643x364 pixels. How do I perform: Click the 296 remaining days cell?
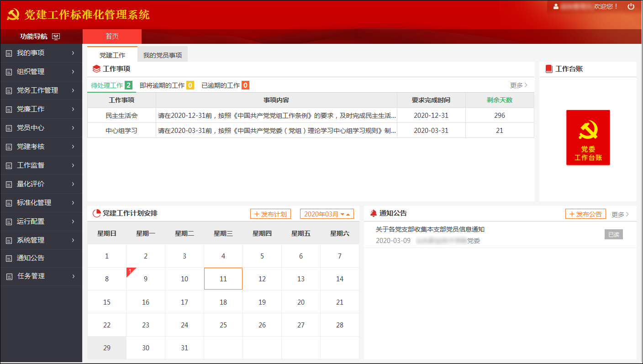pos(500,116)
